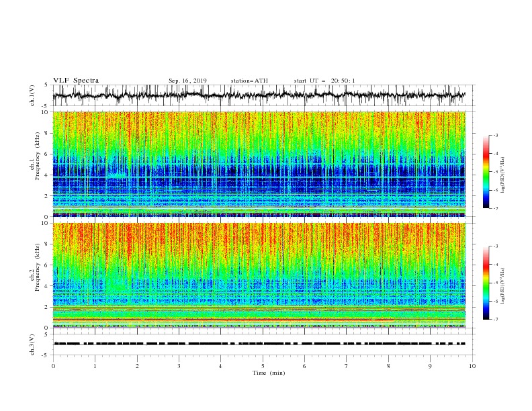Click the "7" tick on the time axis
Image resolution: width=532 pixels, height=411 pixels.
[x=347, y=366]
